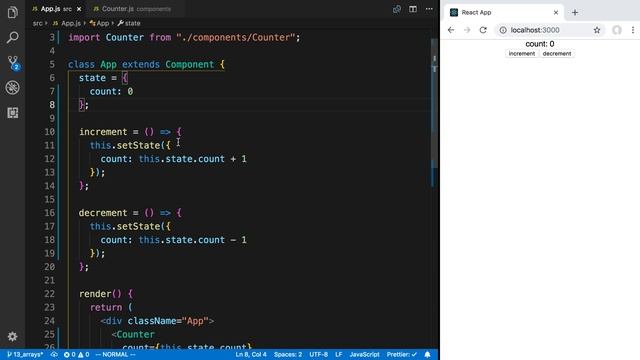The height and width of the screenshot is (360, 640).
Task: Click 'render()' on line 22
Action: click(100, 293)
